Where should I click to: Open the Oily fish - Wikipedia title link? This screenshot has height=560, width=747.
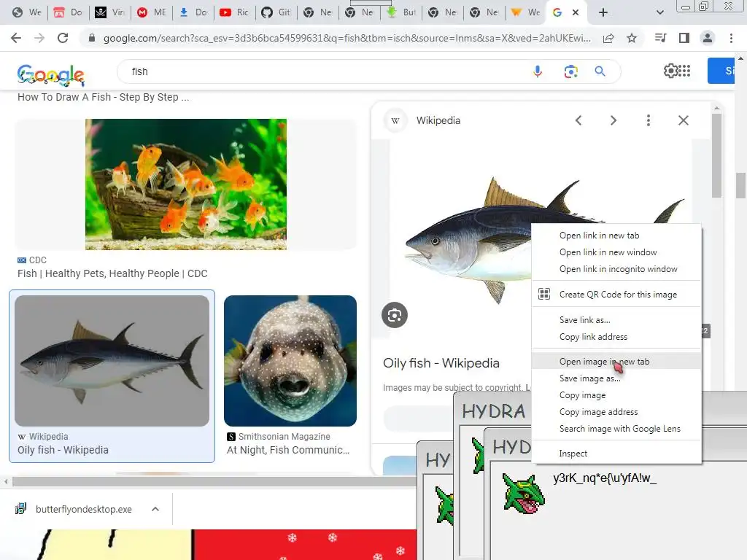pos(441,363)
